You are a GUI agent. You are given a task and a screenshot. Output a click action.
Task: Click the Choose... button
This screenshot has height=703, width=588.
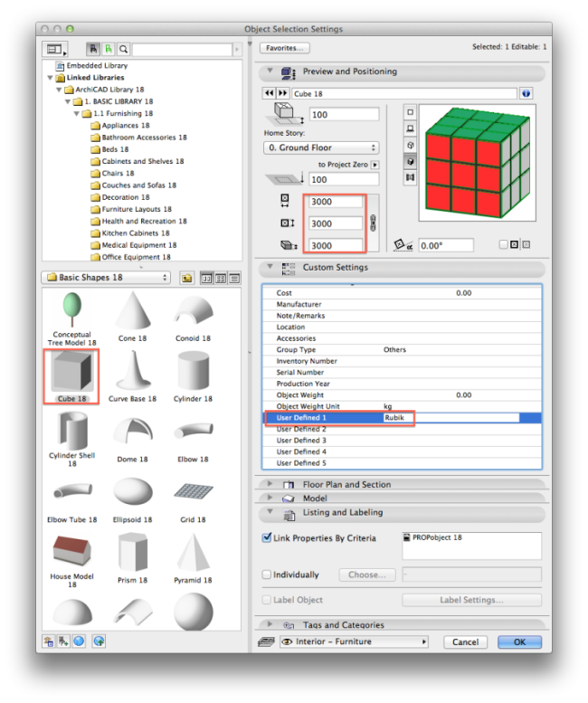pos(367,575)
